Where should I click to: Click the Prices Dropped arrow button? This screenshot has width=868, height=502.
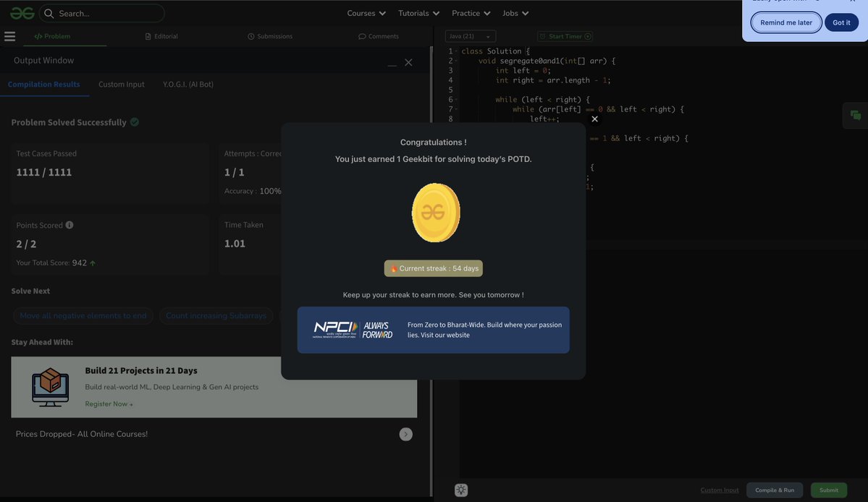(x=406, y=435)
